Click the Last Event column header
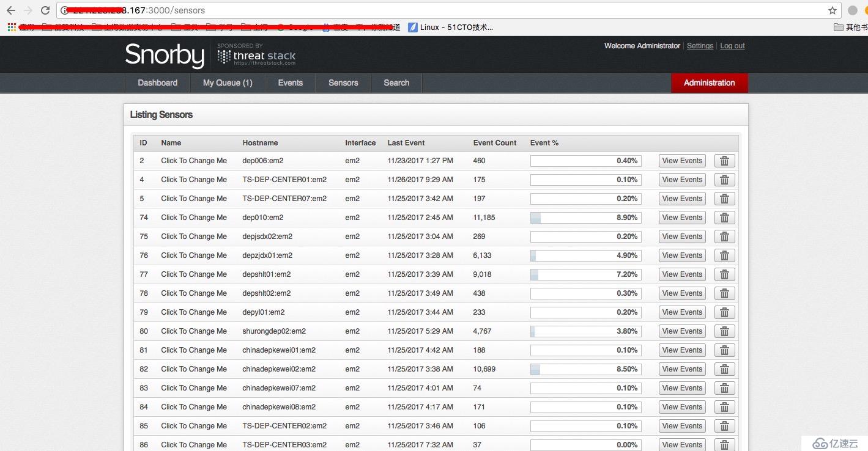The width and height of the screenshot is (868, 451). point(406,143)
